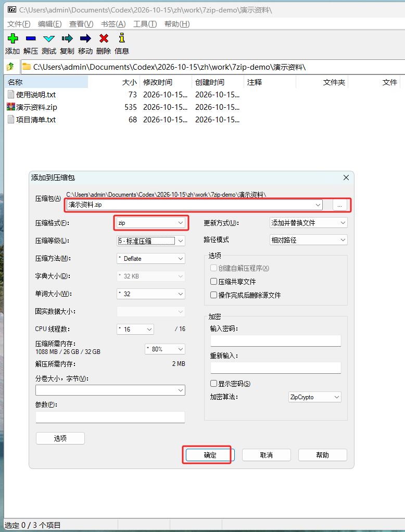The width and height of the screenshot is (405, 532).
Task: Click the 重新输入 password field
Action: (x=275, y=368)
